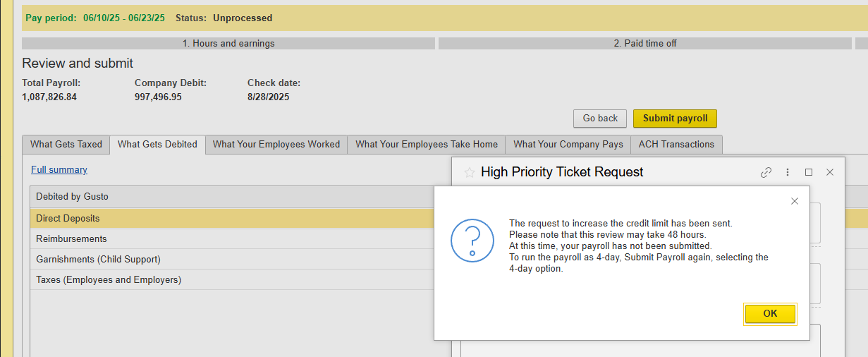Select Garnishments (Child Support) row
The width and height of the screenshot is (868, 357).
[98, 260]
